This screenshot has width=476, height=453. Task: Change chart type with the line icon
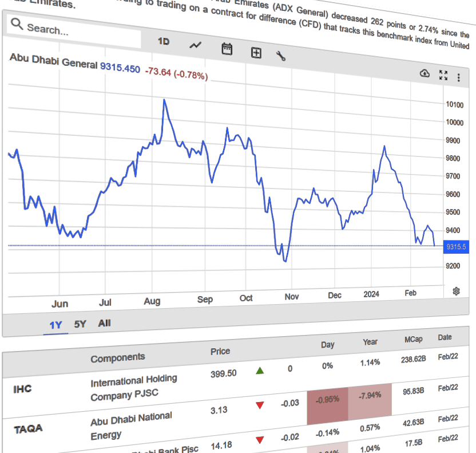click(x=195, y=45)
